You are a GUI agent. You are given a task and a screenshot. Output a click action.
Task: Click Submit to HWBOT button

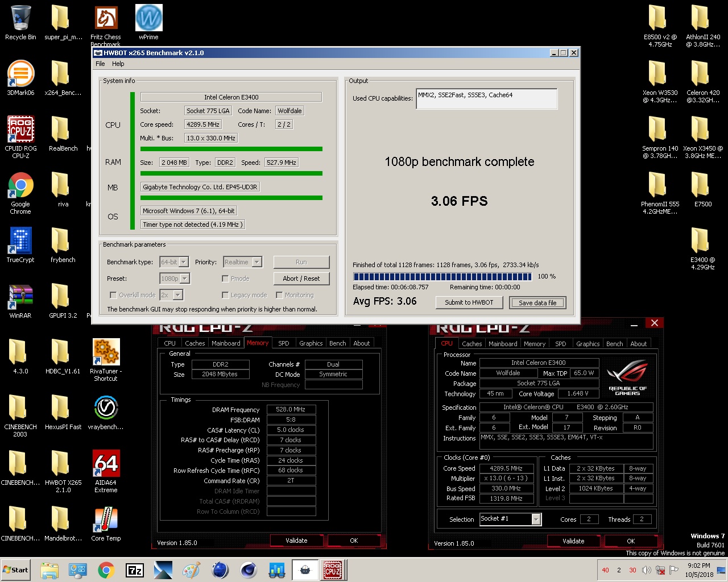tap(469, 302)
